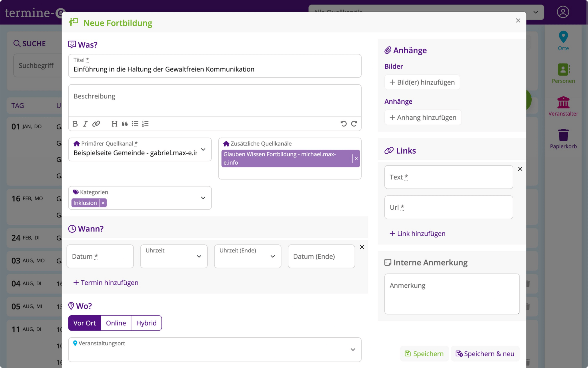This screenshot has width=588, height=368.
Task: Focus the Titel input field
Action: (215, 66)
